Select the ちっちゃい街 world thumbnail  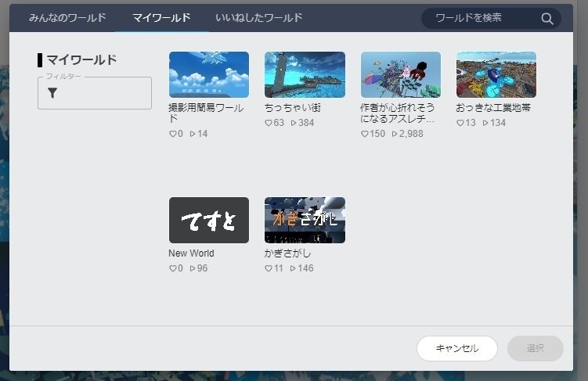[305, 74]
